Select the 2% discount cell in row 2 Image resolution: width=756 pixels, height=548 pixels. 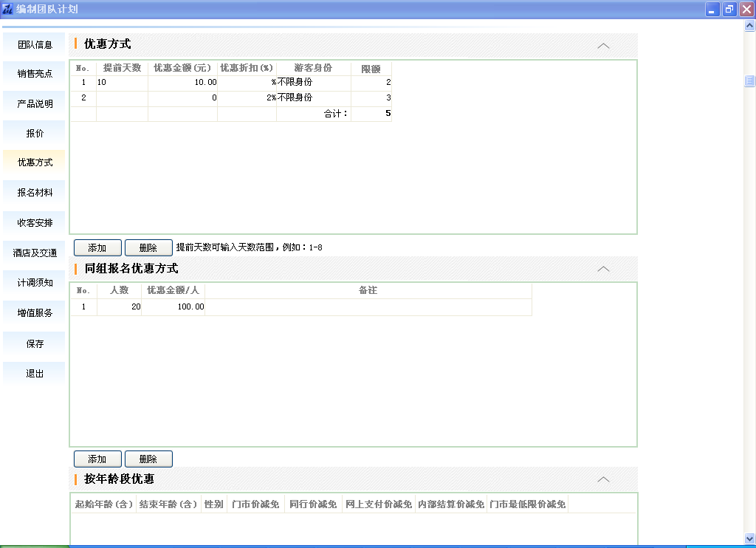(x=247, y=97)
